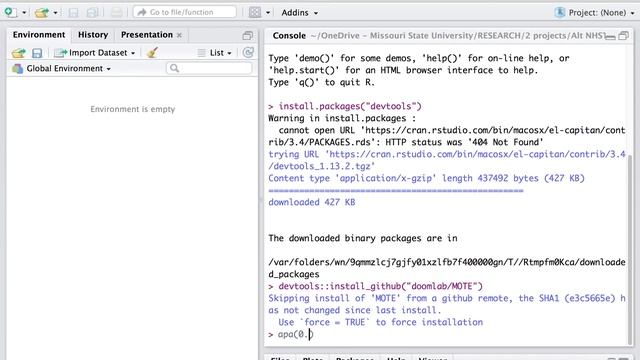This screenshot has height=360, width=640.
Task: Click the 'Environment is empty' message
Action: click(x=133, y=109)
